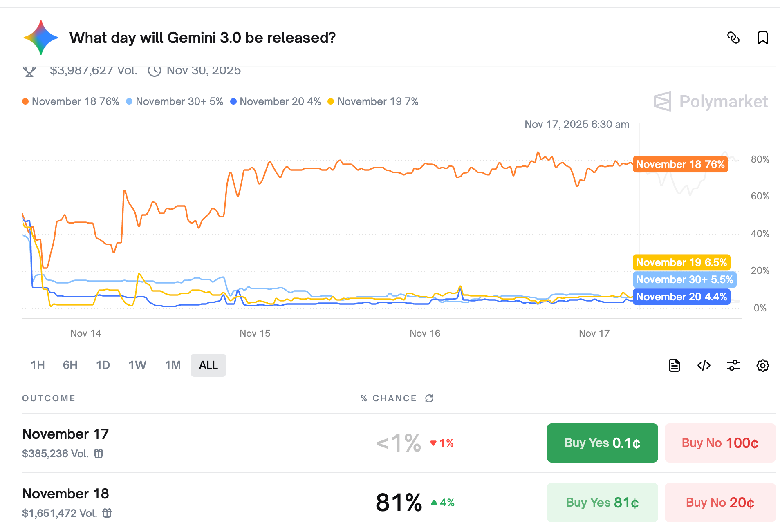Click orange November 18 legend dot
Screen dimensions: 780x532
click(25, 101)
